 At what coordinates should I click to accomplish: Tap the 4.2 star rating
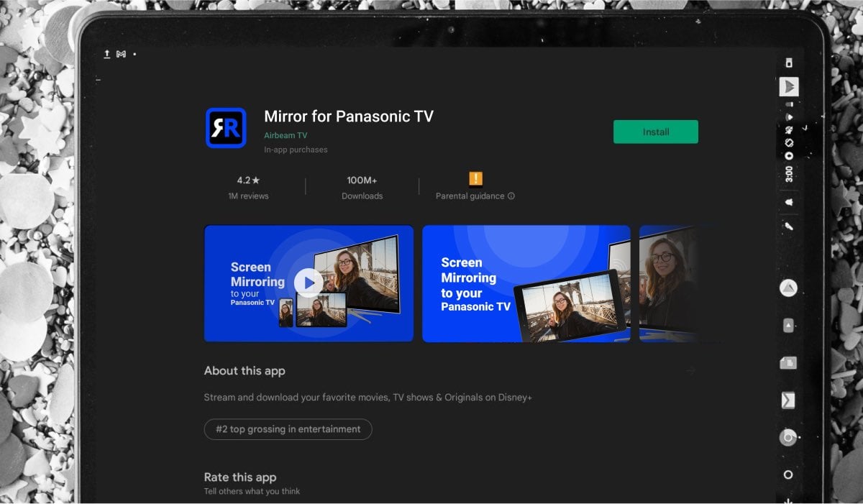(248, 180)
